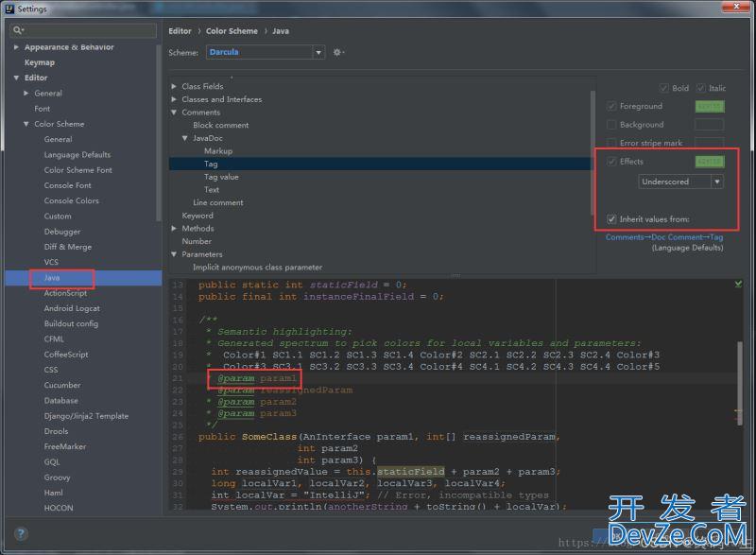Pick the Effects color swatch
The image size is (756, 555).
710,162
